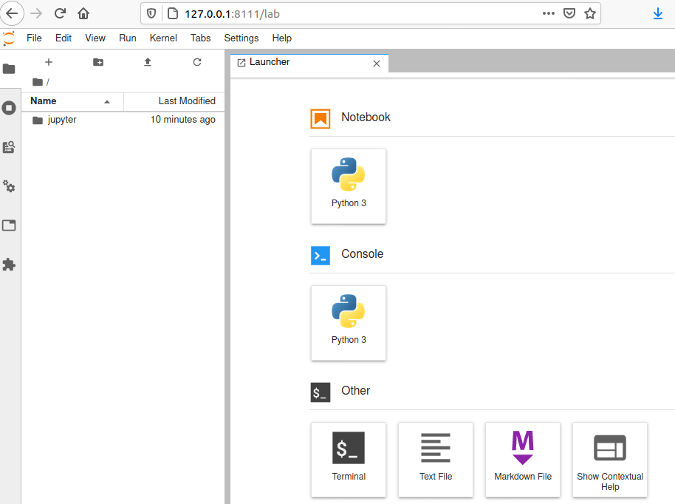
Task: Open the Kernel menu
Action: [163, 38]
